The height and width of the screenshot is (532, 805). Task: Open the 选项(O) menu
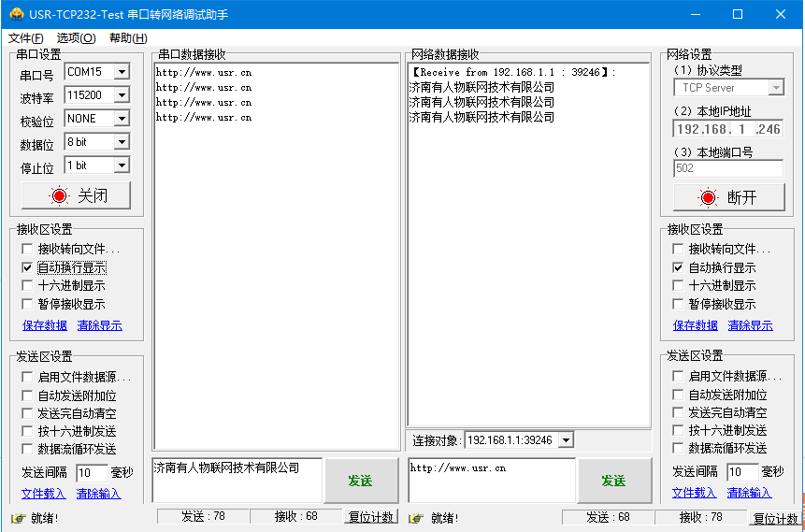pos(76,38)
